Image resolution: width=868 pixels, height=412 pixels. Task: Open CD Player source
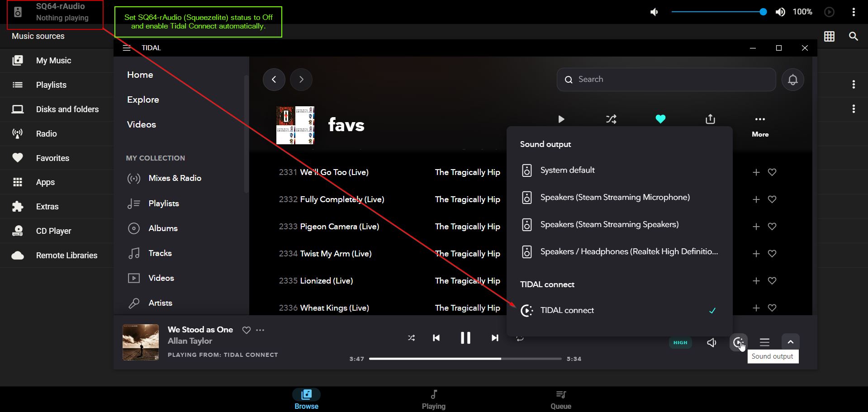[x=57, y=231]
